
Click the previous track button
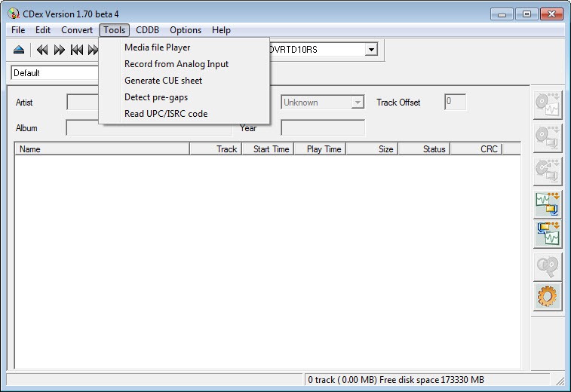[x=77, y=50]
